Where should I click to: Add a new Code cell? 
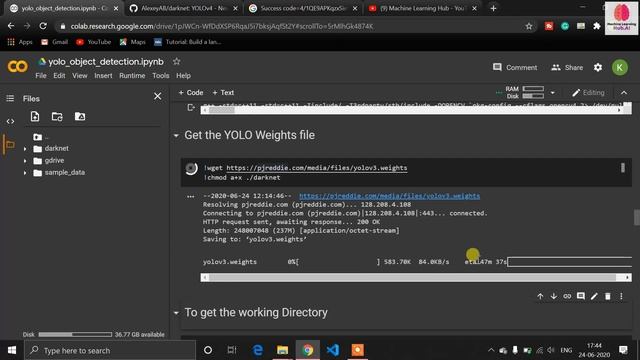[191, 93]
